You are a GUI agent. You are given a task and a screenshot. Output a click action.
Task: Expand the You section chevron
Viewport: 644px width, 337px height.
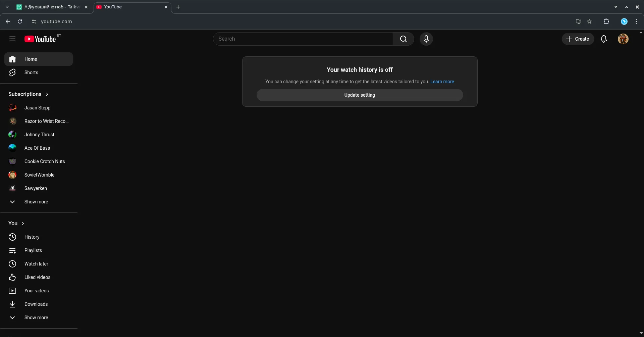[x=23, y=224]
